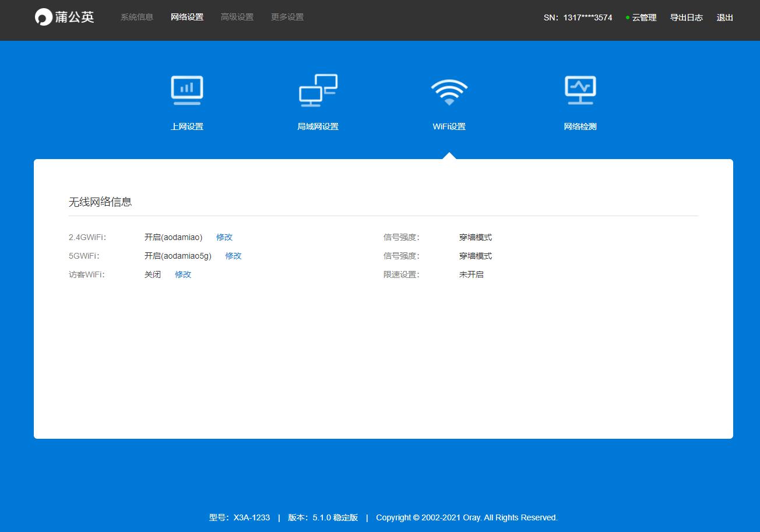Log out using 退出

pos(725,18)
